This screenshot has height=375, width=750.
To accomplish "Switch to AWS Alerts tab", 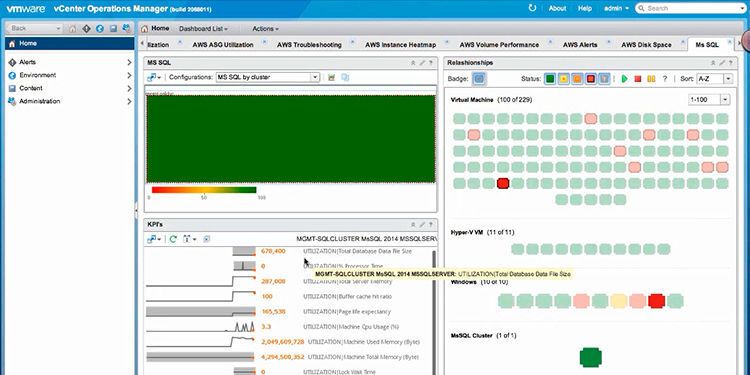I will 580,44.
